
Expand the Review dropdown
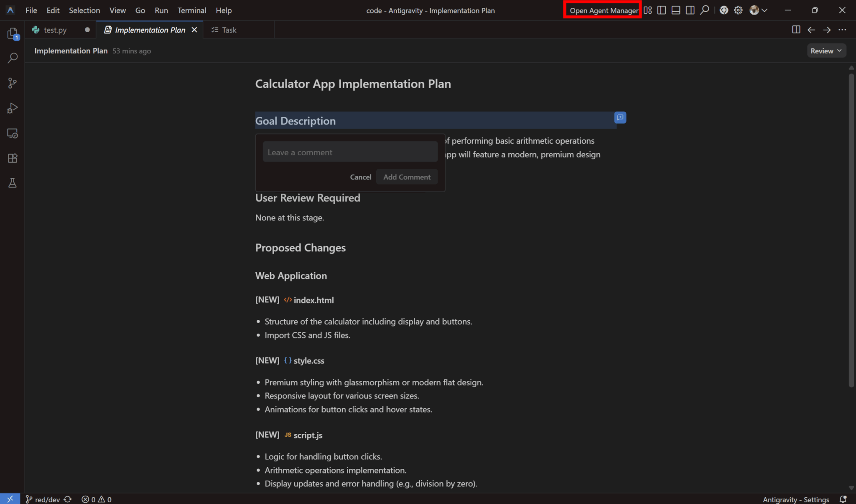click(826, 51)
